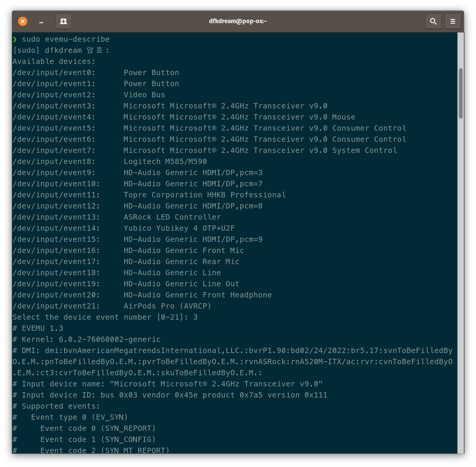This screenshot has height=467, width=476.
Task: Click the 'sudo evemu-describe' command line
Action: [x=61, y=39]
